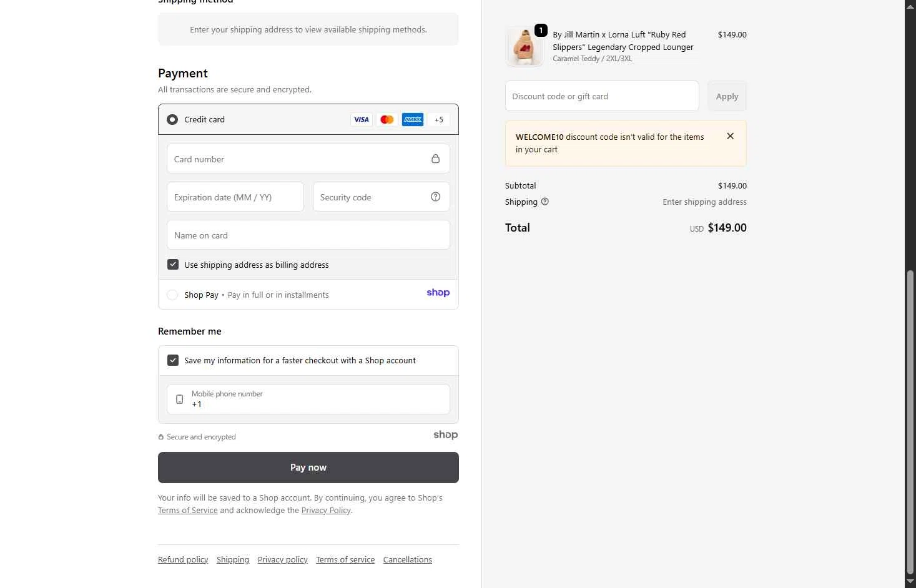The image size is (916, 588).
Task: Uncheck Save my information for faster checkout
Action: pyautogui.click(x=173, y=360)
